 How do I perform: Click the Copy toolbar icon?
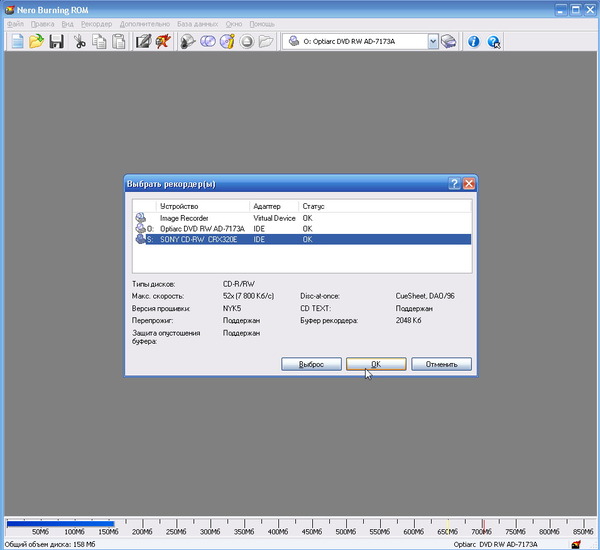pyautogui.click(x=99, y=41)
